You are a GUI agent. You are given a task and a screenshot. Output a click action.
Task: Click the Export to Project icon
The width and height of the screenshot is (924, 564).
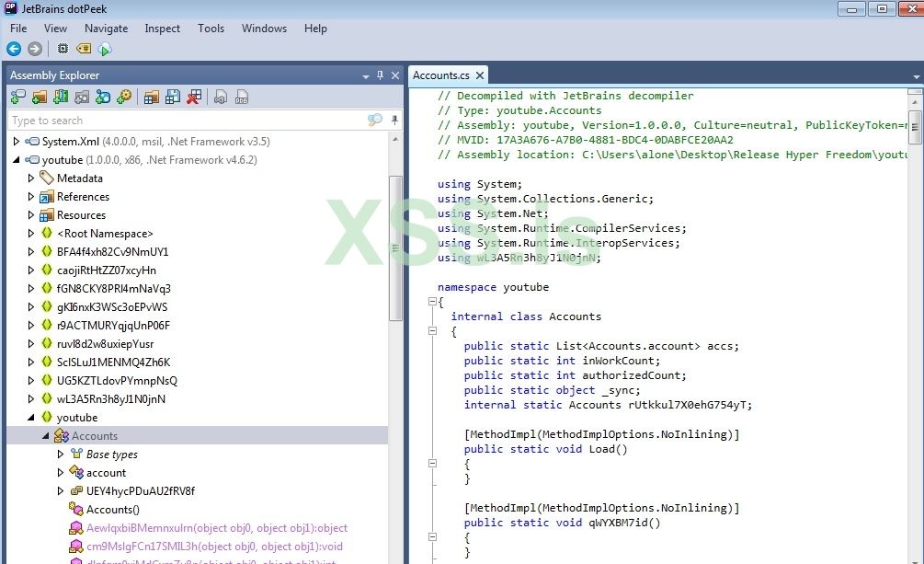(221, 97)
